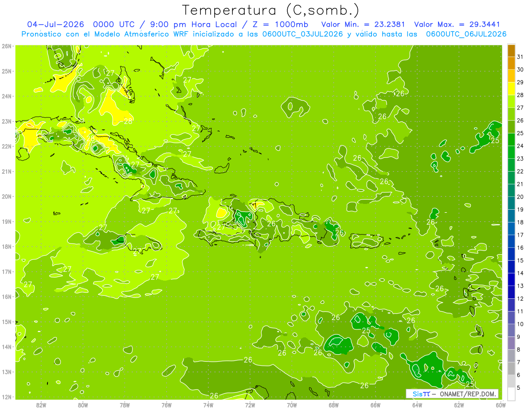Click the 'Valor Max. = 29.3441' readout
Viewport: 532px width, 411px height.
(x=457, y=24)
